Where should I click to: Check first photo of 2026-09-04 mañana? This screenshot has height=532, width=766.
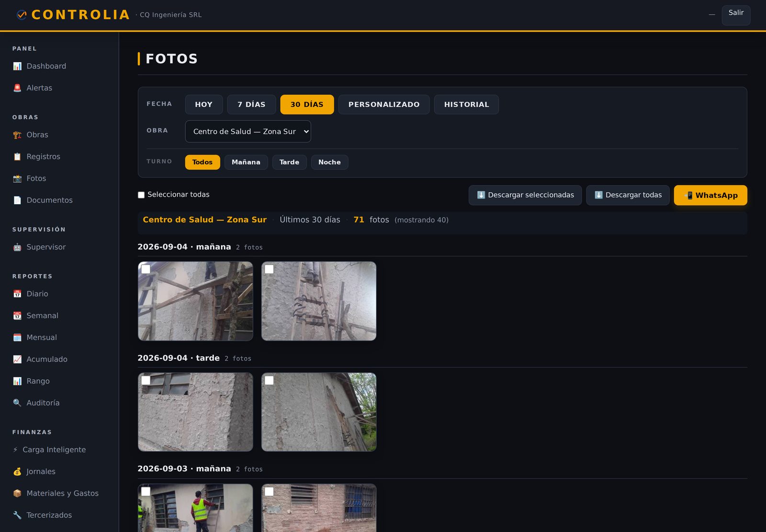[x=146, y=269]
